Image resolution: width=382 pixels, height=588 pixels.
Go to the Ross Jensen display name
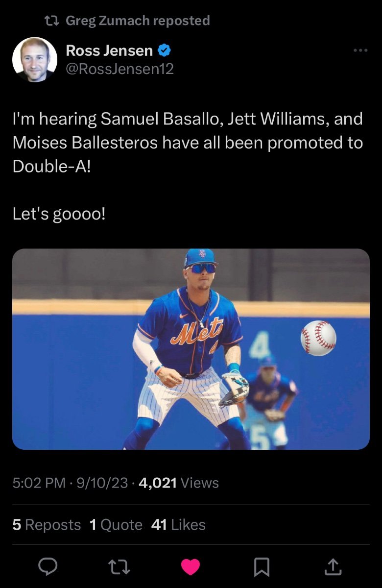[109, 50]
